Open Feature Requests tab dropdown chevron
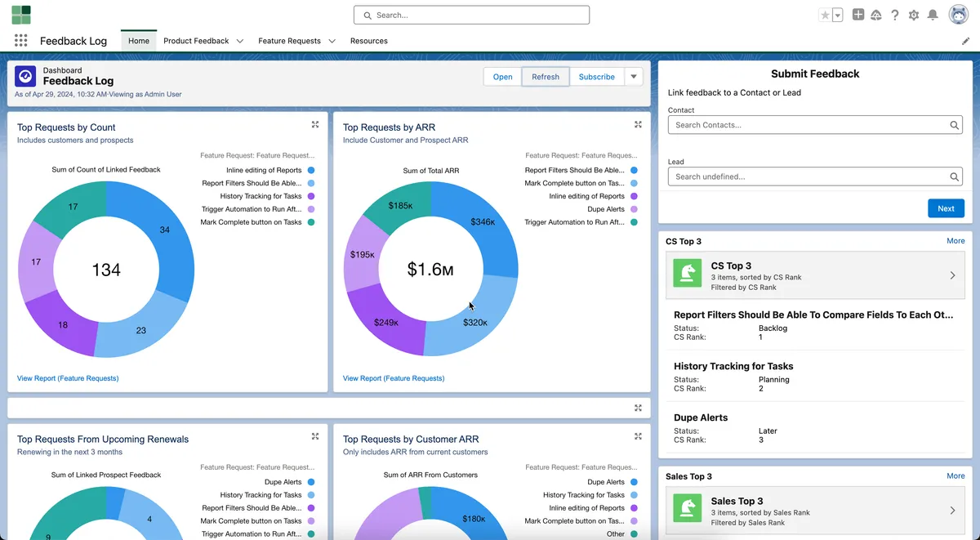This screenshot has width=980, height=540. pyautogui.click(x=332, y=41)
